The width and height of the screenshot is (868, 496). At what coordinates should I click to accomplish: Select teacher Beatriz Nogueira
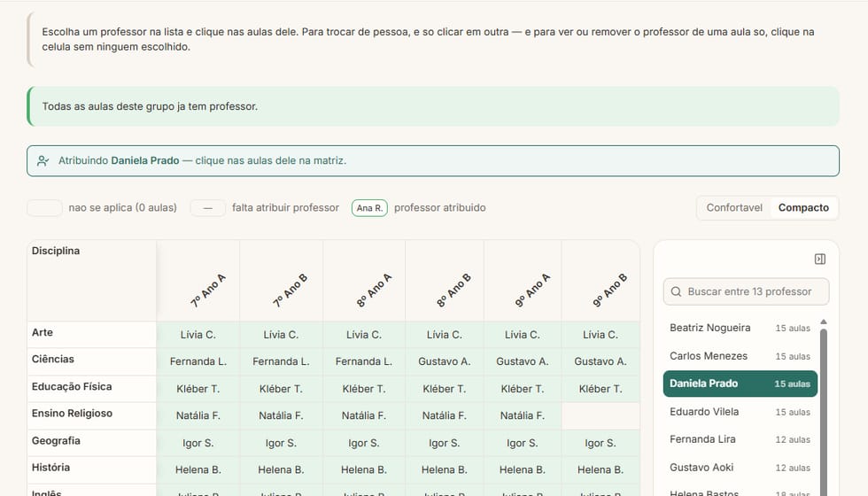point(740,328)
